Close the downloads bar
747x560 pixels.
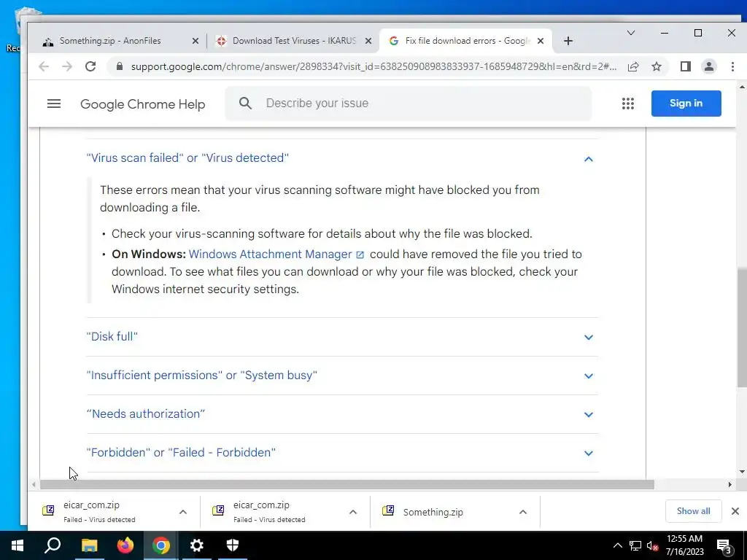click(x=735, y=511)
